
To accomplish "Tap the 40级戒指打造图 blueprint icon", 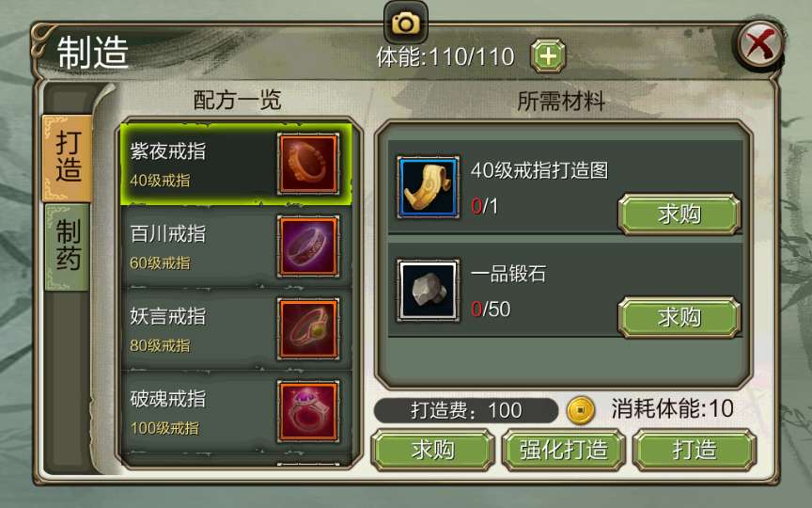I will coord(429,186).
